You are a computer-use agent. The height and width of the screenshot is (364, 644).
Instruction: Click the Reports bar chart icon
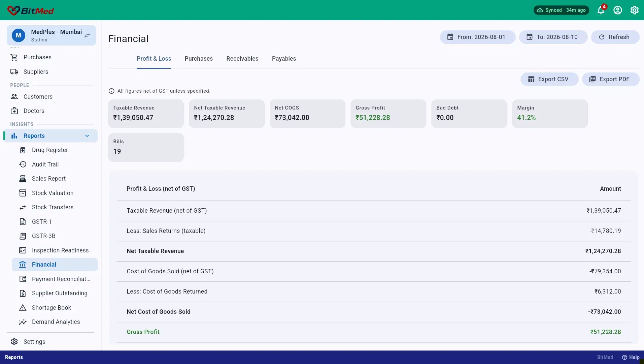[x=14, y=136]
